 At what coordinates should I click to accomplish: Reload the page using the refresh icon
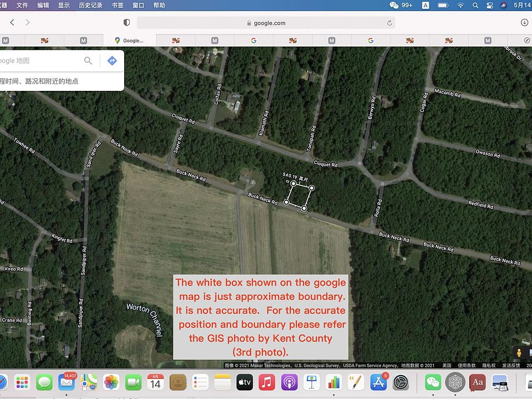[x=390, y=23]
